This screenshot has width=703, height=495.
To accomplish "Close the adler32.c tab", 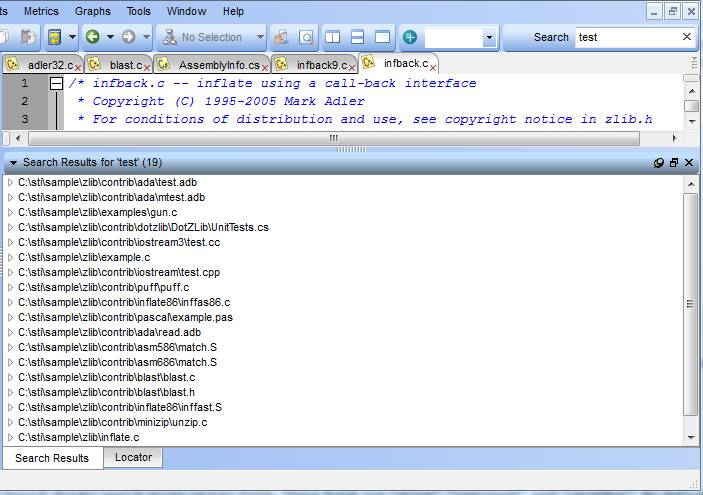I will pos(78,68).
